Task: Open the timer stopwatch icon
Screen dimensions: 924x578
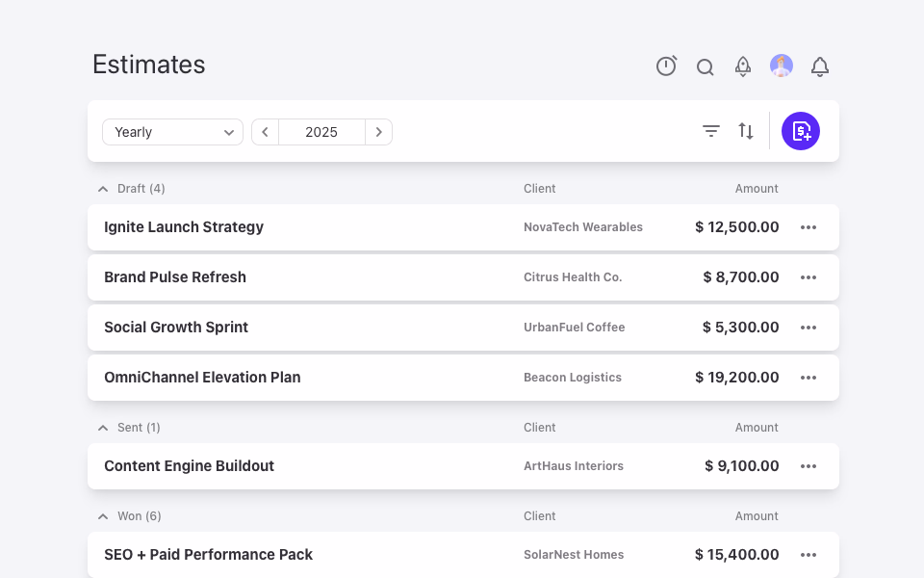Action: point(666,66)
